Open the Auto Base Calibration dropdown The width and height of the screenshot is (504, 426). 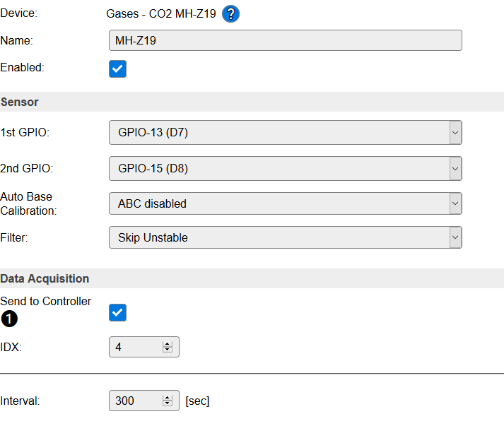pyautogui.click(x=285, y=203)
